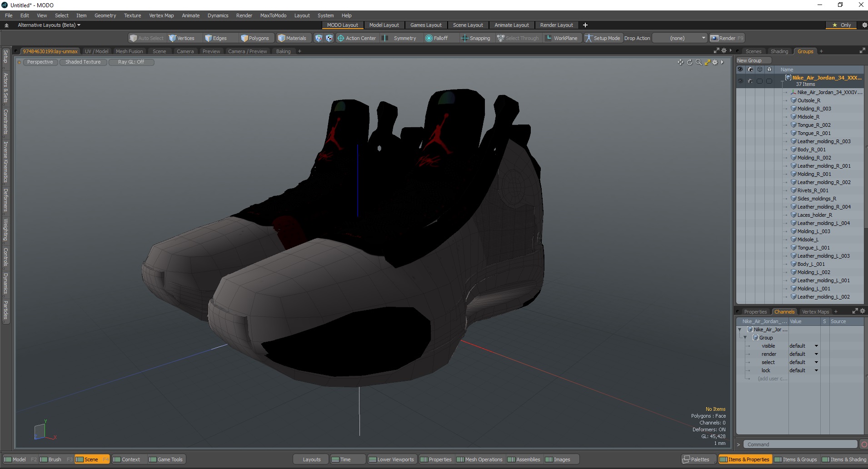Toggle Setup Mode
868x469 pixels.
[x=603, y=38]
